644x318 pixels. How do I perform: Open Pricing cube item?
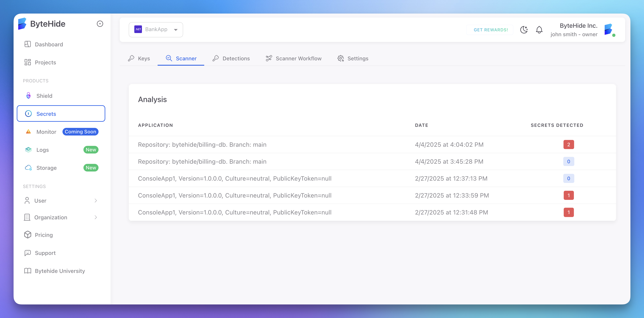(x=44, y=235)
